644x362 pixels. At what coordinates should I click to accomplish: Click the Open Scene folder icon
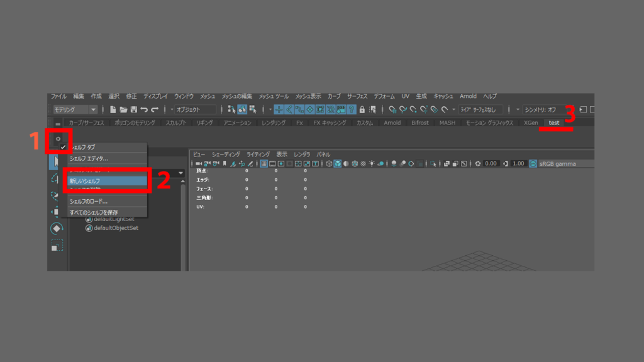(x=123, y=109)
